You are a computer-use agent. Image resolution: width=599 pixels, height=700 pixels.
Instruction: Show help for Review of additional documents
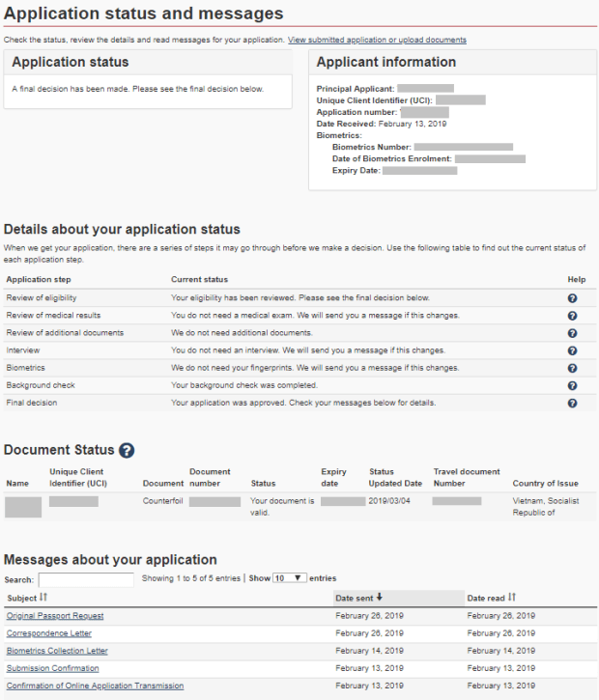[x=572, y=333]
